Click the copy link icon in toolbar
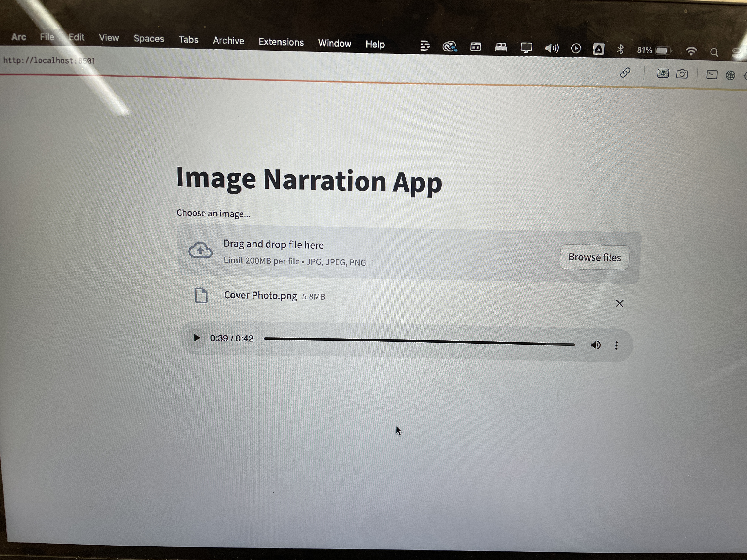747x560 pixels. [x=625, y=73]
